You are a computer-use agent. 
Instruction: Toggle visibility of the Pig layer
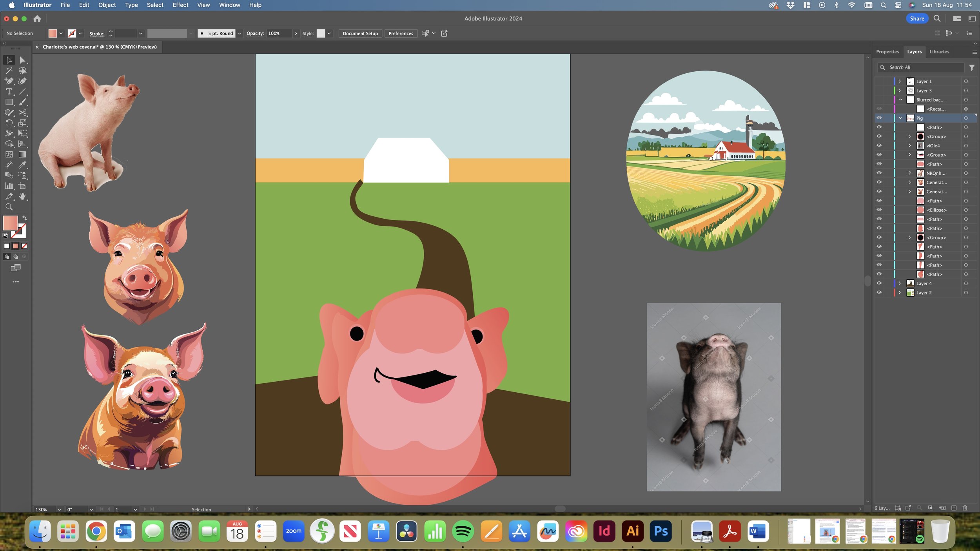pos(879,118)
